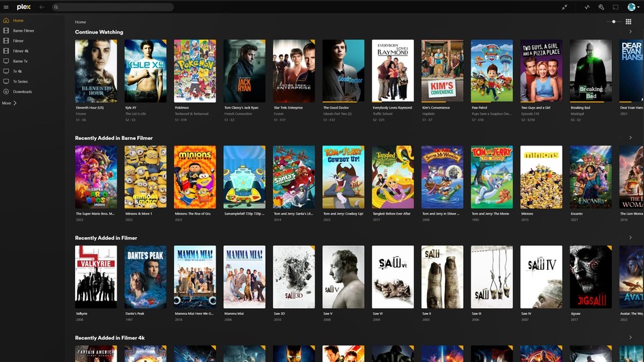Click the Tv Series monitor icon

[x=5, y=81]
